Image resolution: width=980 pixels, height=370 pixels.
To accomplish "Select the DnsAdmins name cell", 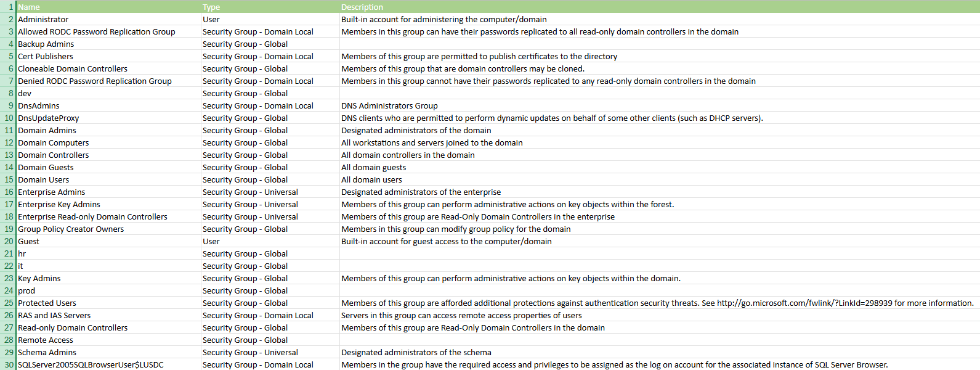I will [108, 105].
